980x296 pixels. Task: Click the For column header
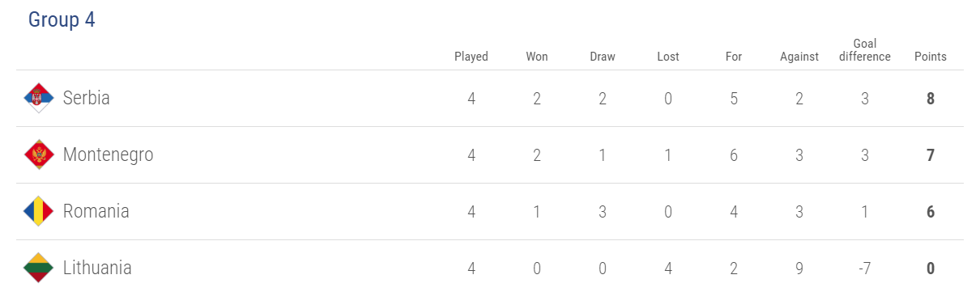pos(734,57)
